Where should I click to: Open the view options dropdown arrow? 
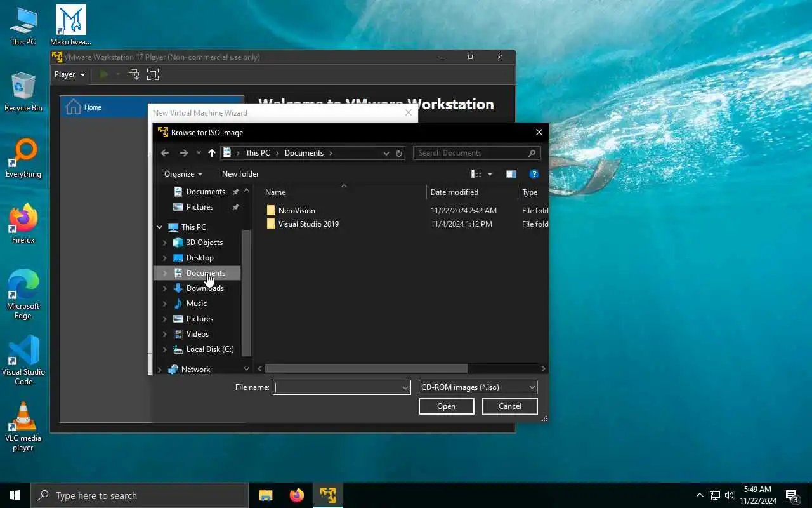pos(490,174)
